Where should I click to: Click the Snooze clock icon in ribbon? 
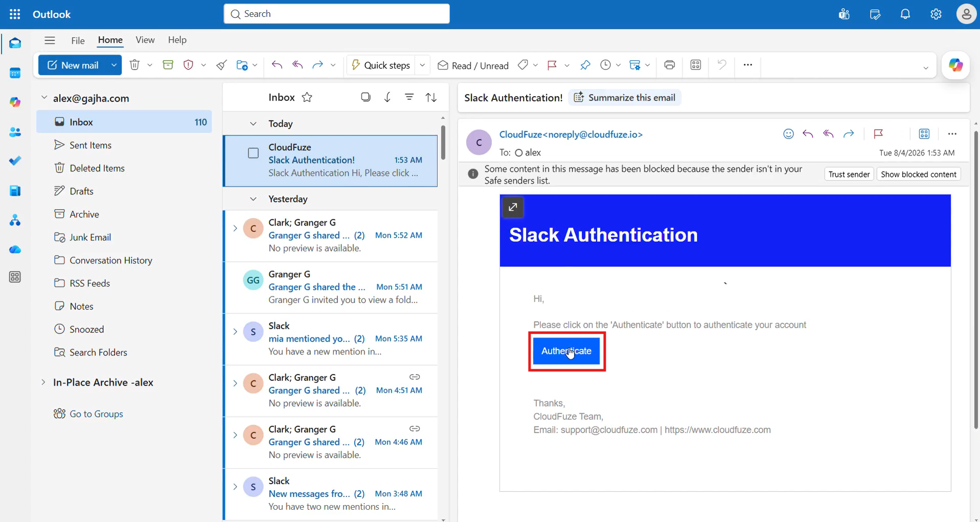click(606, 65)
